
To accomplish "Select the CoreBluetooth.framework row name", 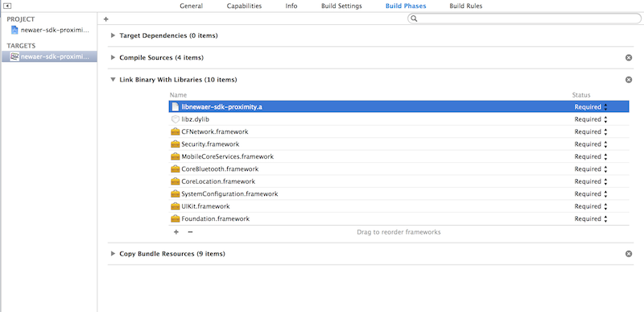I will 220,169.
